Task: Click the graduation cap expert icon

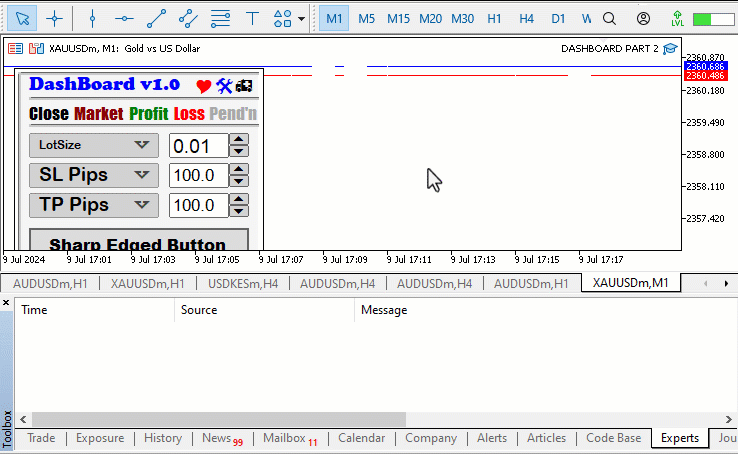Action: (670, 48)
